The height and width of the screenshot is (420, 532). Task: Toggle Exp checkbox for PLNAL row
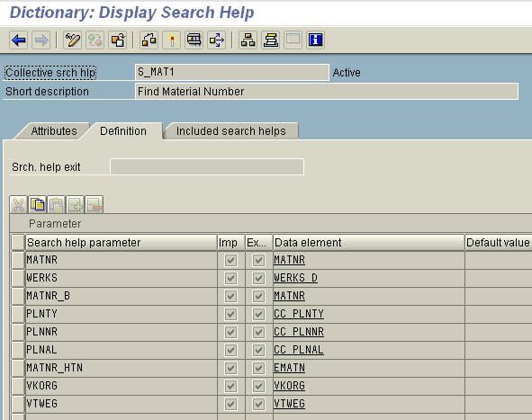click(258, 350)
